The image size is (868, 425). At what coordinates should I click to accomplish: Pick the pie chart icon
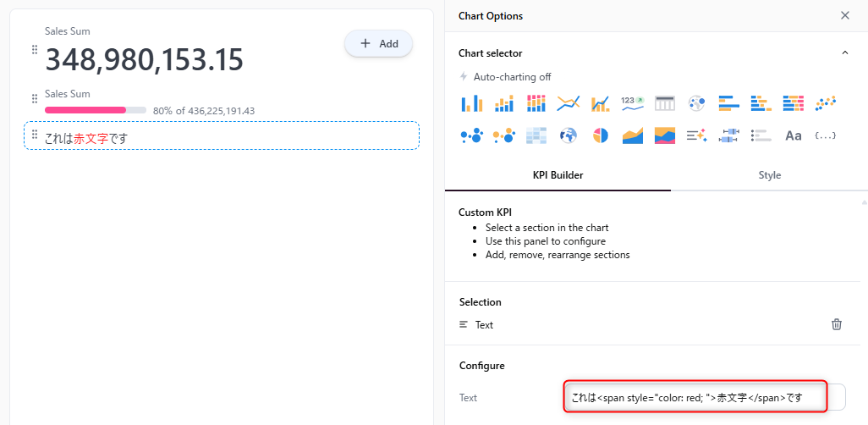600,135
